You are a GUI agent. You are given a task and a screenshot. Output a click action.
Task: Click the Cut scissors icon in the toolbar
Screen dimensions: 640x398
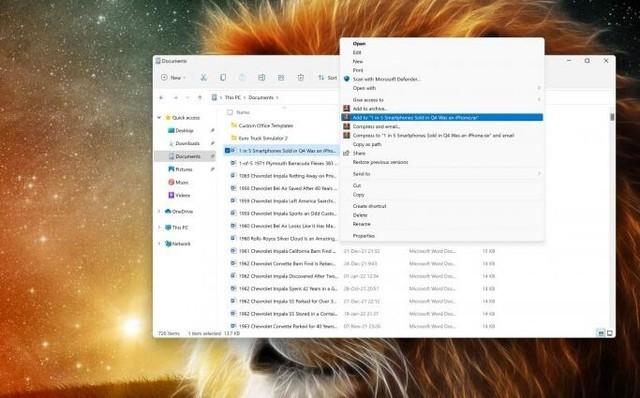coord(203,78)
